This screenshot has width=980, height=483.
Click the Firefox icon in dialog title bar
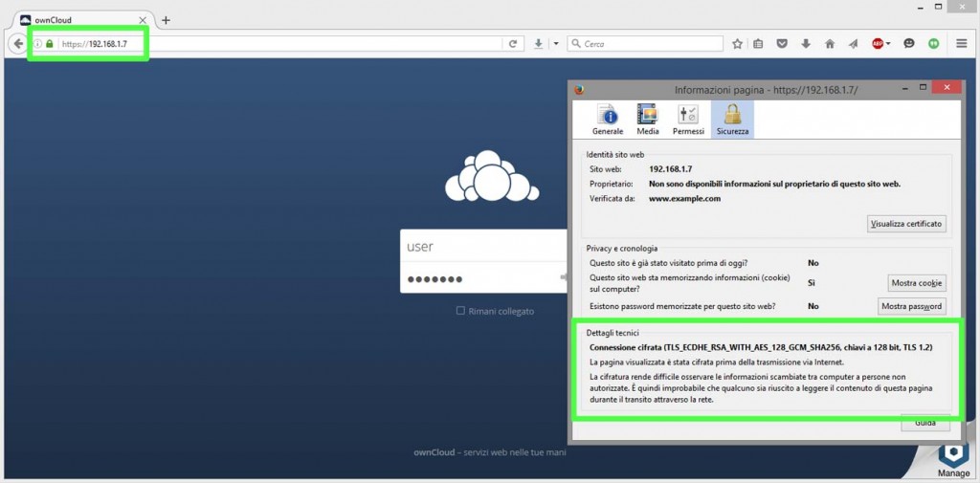(x=579, y=90)
